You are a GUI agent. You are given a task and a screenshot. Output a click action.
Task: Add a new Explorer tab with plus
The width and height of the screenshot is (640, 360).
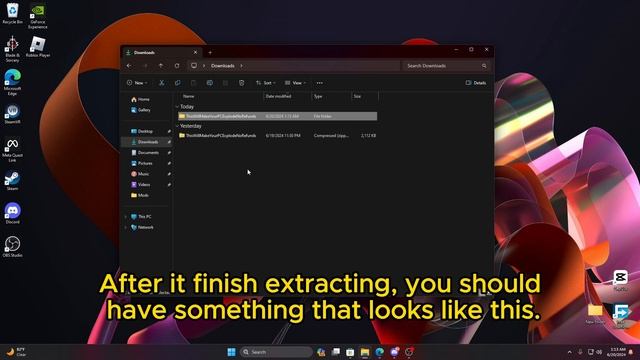point(210,52)
